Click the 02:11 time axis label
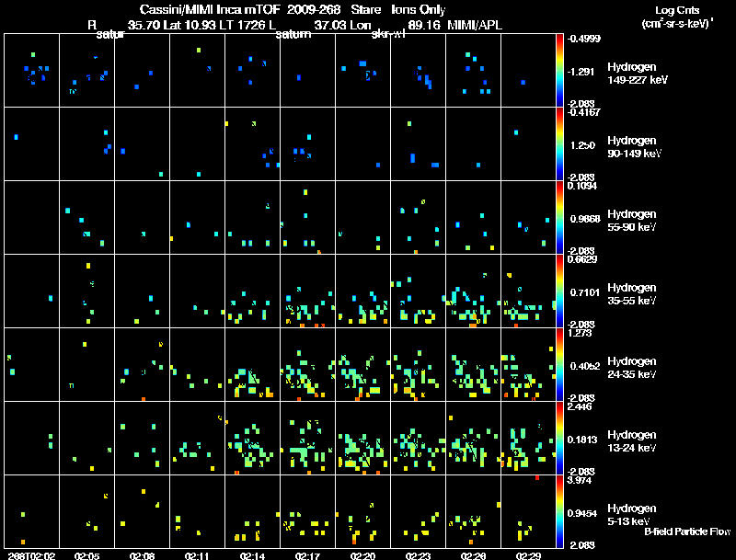736x560 pixels. coord(197,555)
